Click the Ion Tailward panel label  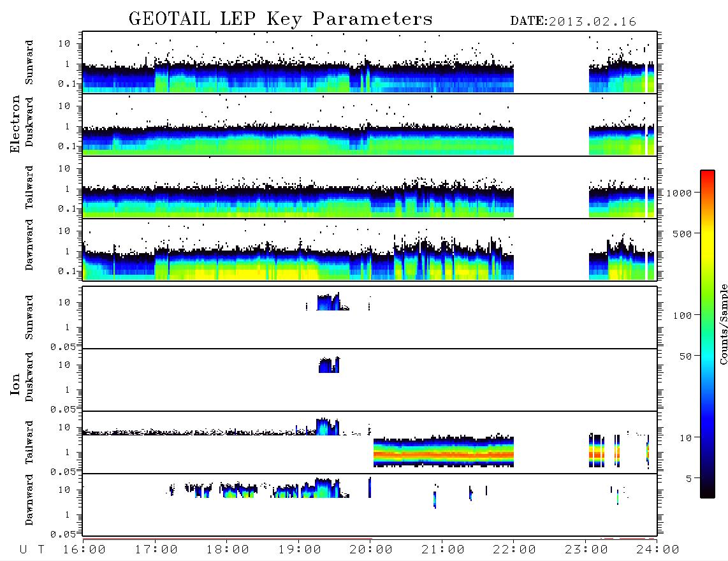[x=29, y=442]
